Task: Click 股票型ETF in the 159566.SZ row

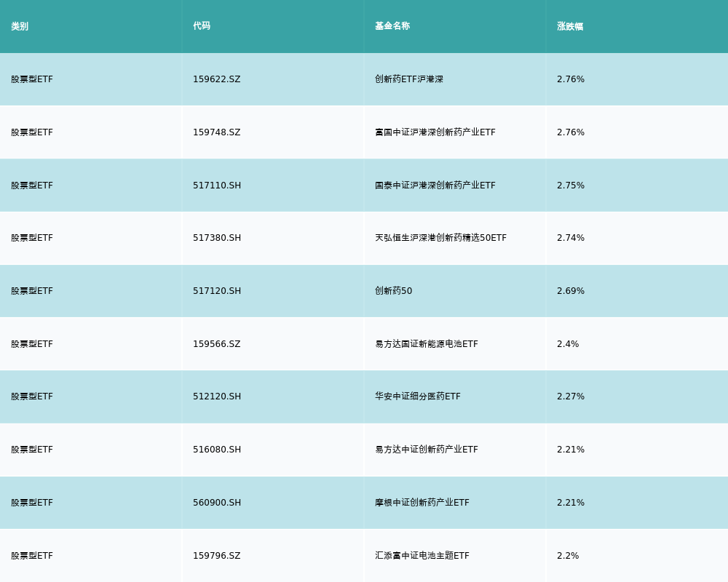Action: point(32,344)
